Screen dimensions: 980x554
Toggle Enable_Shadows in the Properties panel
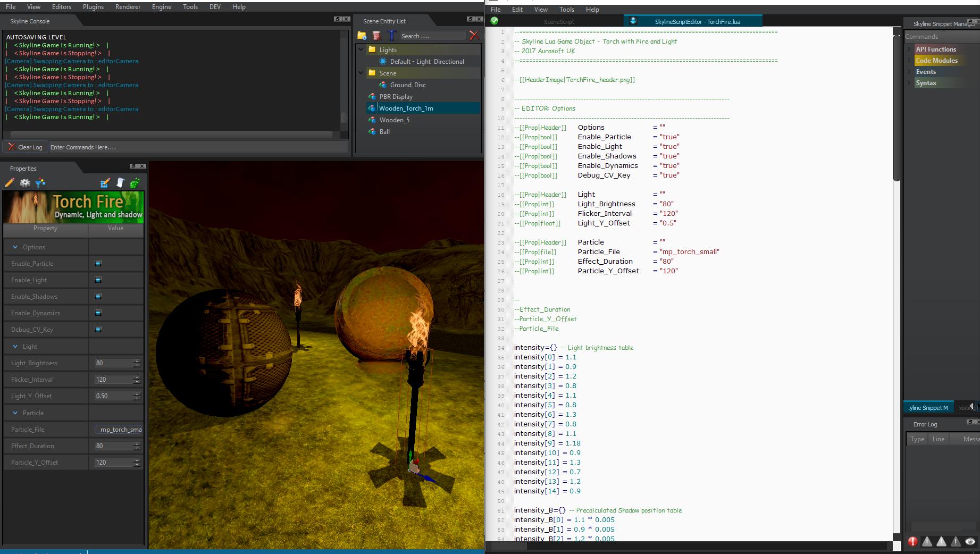pos(97,296)
